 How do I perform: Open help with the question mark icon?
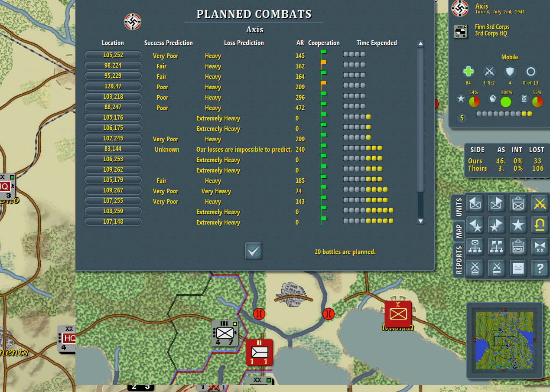click(540, 268)
